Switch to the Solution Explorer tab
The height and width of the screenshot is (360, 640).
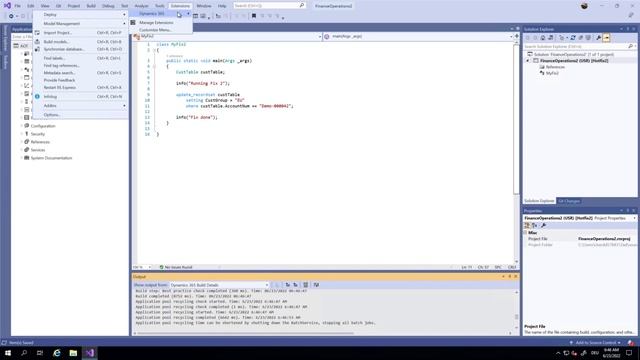pos(539,201)
